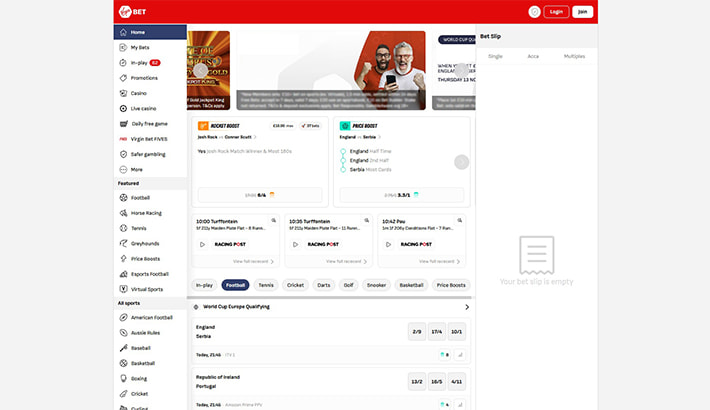The height and width of the screenshot is (410, 710).
Task: Click the Safer gambling shield icon
Action: 123,154
